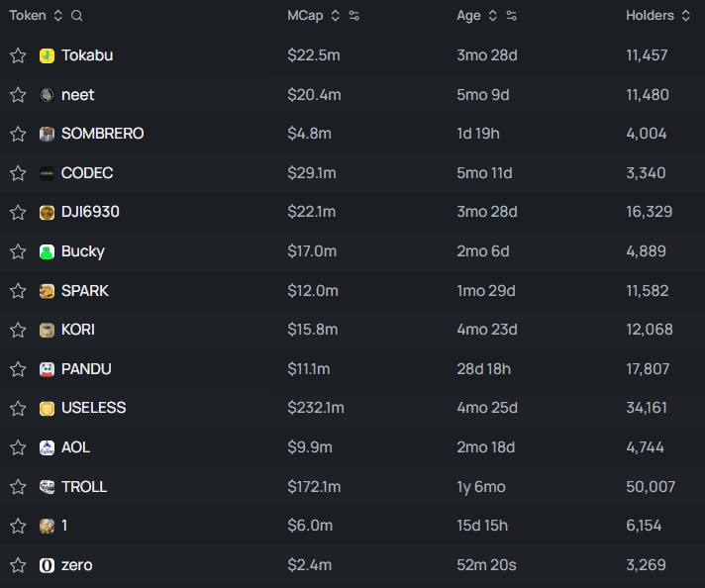Favorite the neet token with star
The height and width of the screenshot is (588, 705).
coord(18,95)
